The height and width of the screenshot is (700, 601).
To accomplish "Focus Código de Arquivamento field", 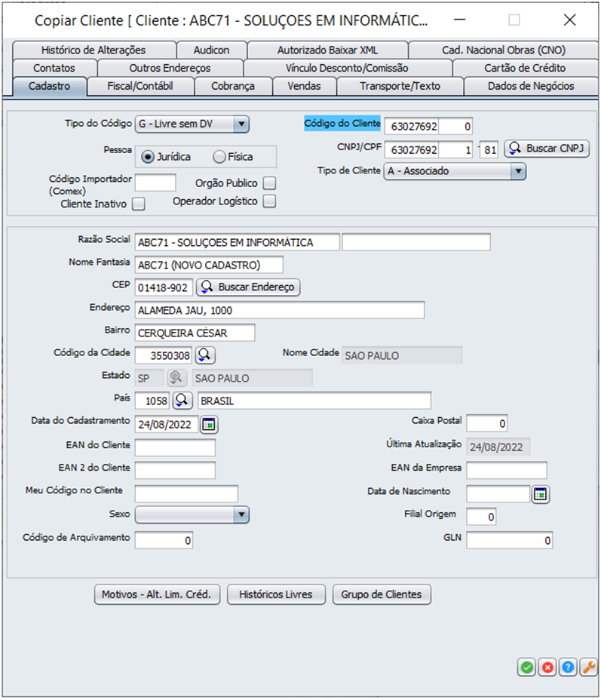I will pyautogui.click(x=164, y=540).
